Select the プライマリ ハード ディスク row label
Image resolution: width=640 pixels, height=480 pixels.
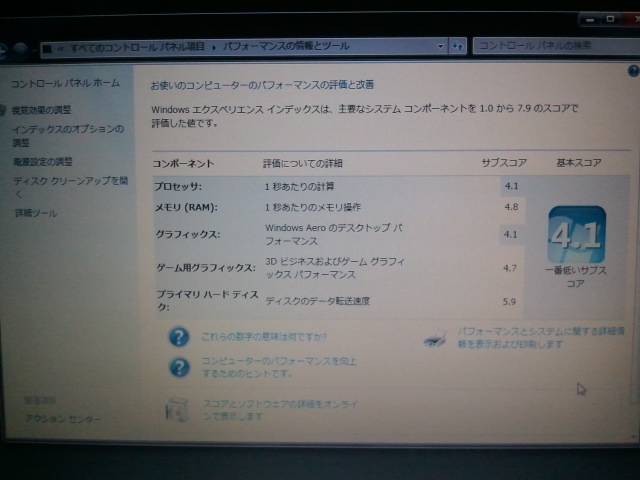(208, 300)
